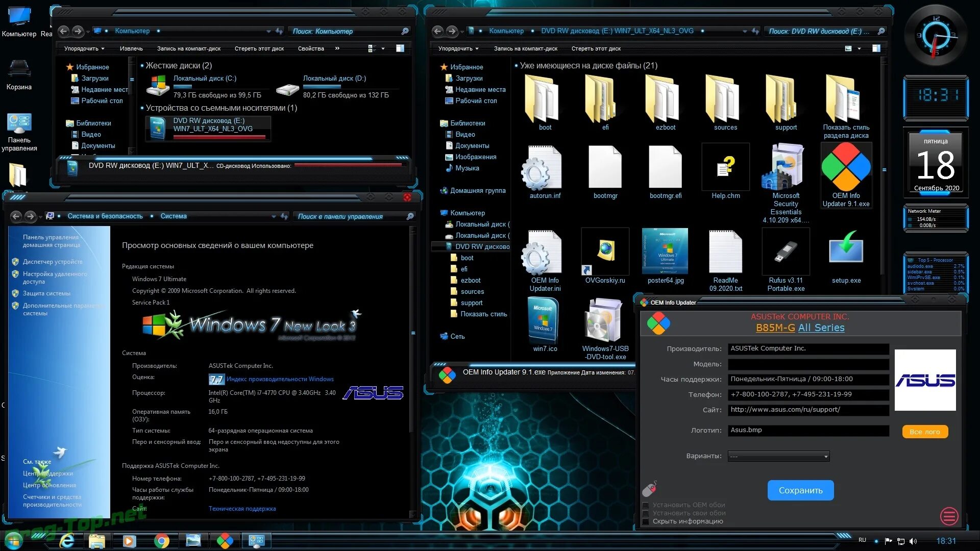Open Internet Explorer from taskbar
The height and width of the screenshot is (551, 980).
67,541
